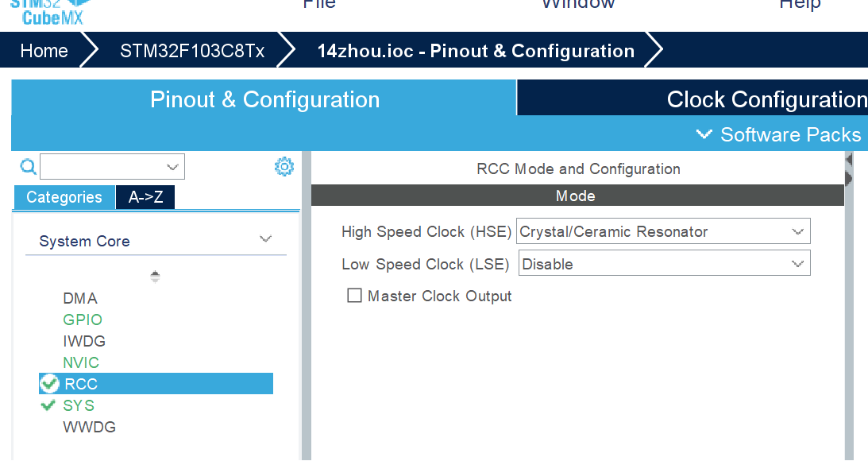Select GPIO in System Core list
868x461 pixels.
83,320
